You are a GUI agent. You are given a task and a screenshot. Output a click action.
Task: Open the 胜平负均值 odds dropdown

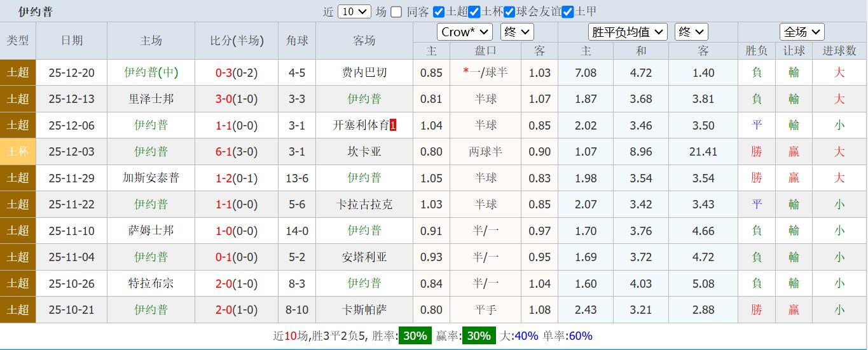pyautogui.click(x=628, y=32)
